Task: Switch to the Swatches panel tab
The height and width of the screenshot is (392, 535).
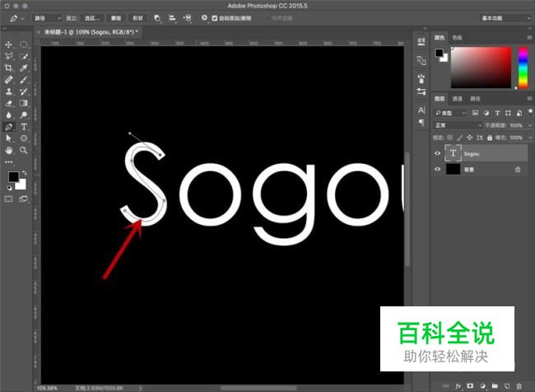Action: (457, 38)
